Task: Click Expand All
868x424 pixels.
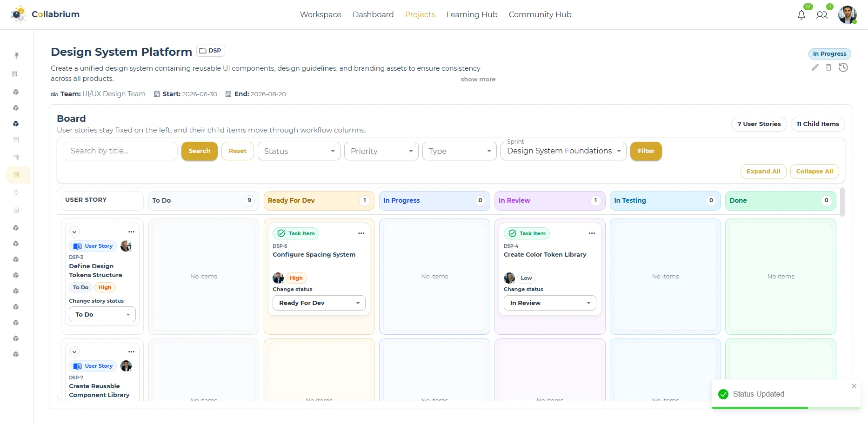Action: 763,172
